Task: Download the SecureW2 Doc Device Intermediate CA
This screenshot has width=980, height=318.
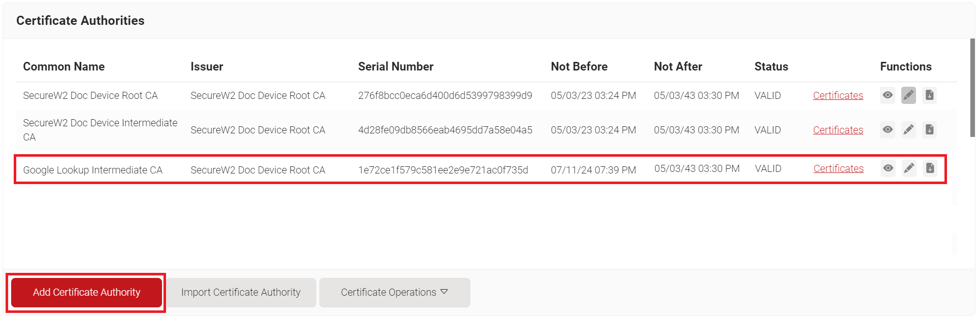Action: coord(929,130)
